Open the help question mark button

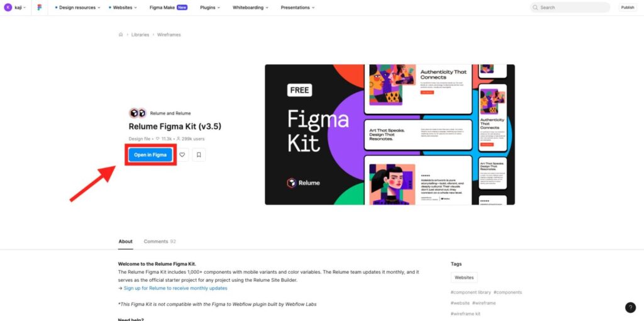pyautogui.click(x=630, y=307)
